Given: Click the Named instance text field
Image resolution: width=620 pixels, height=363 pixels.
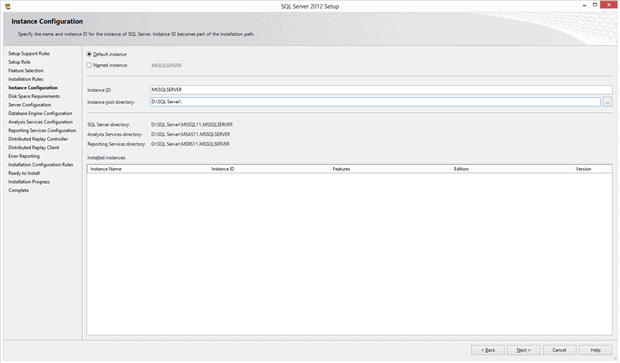Looking at the screenshot, I should pyautogui.click(x=381, y=66).
